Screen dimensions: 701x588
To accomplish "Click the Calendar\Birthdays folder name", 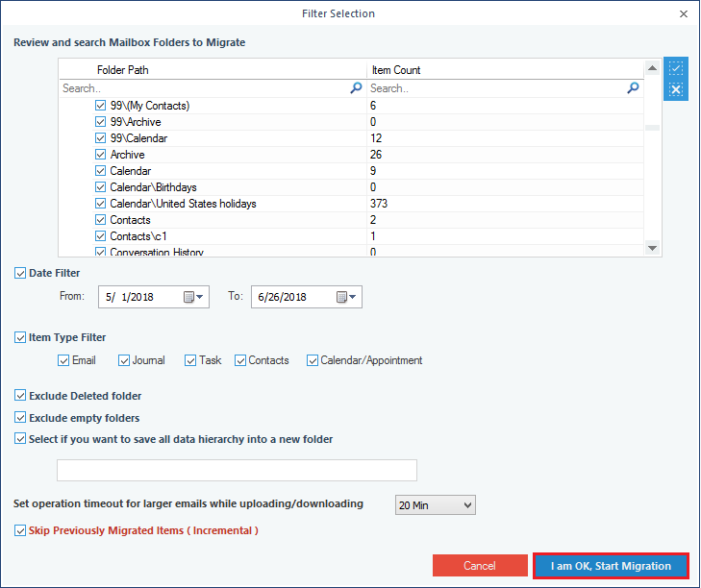I will [x=153, y=187].
